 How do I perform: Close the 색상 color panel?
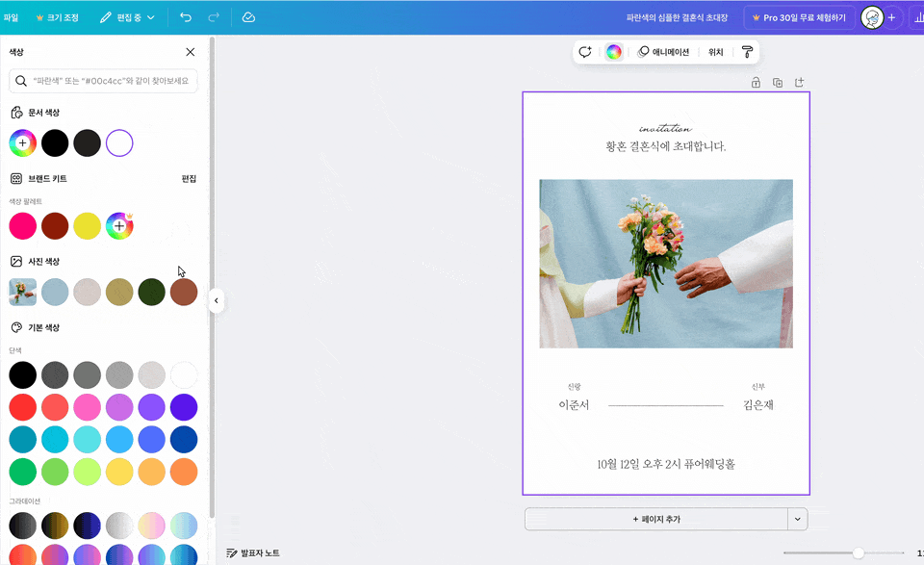(190, 52)
